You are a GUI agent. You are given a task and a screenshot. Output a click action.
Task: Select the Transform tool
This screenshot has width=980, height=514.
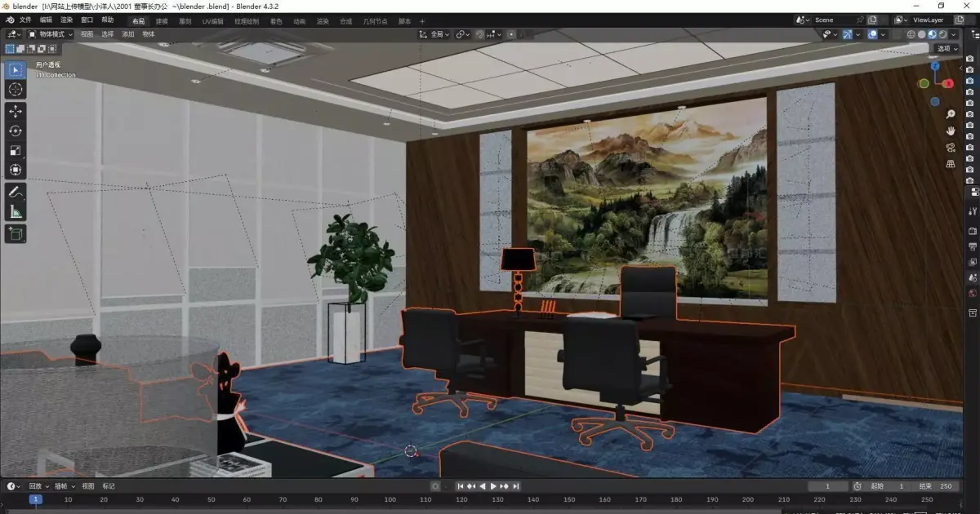pos(16,170)
